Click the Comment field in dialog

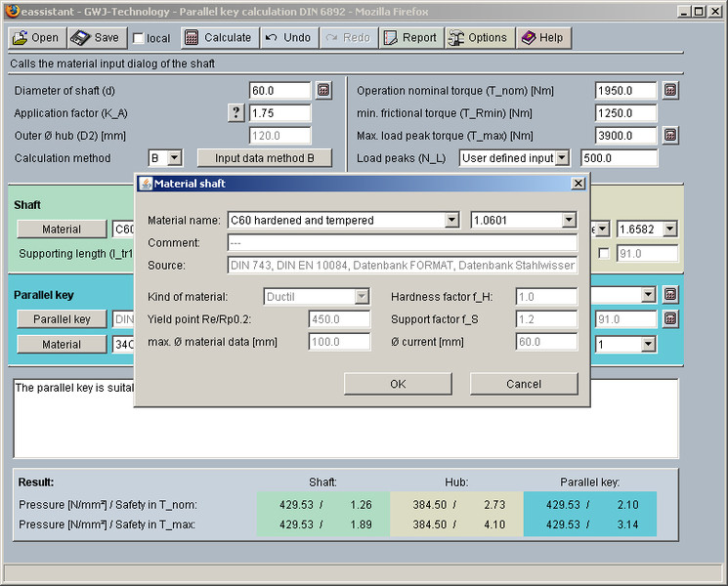coord(402,243)
